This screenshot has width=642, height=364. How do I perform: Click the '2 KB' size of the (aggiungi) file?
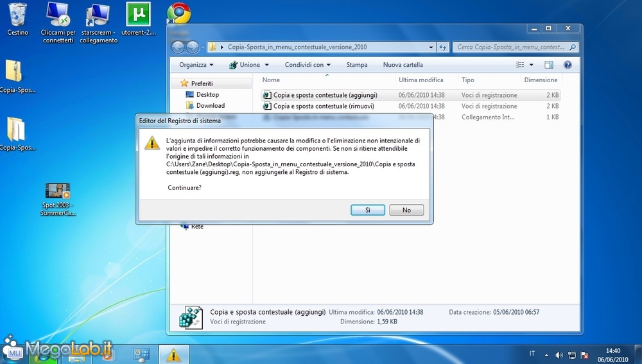click(552, 95)
